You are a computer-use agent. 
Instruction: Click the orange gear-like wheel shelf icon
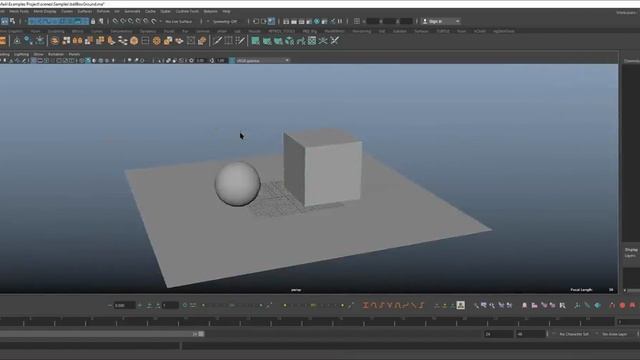tap(156, 40)
